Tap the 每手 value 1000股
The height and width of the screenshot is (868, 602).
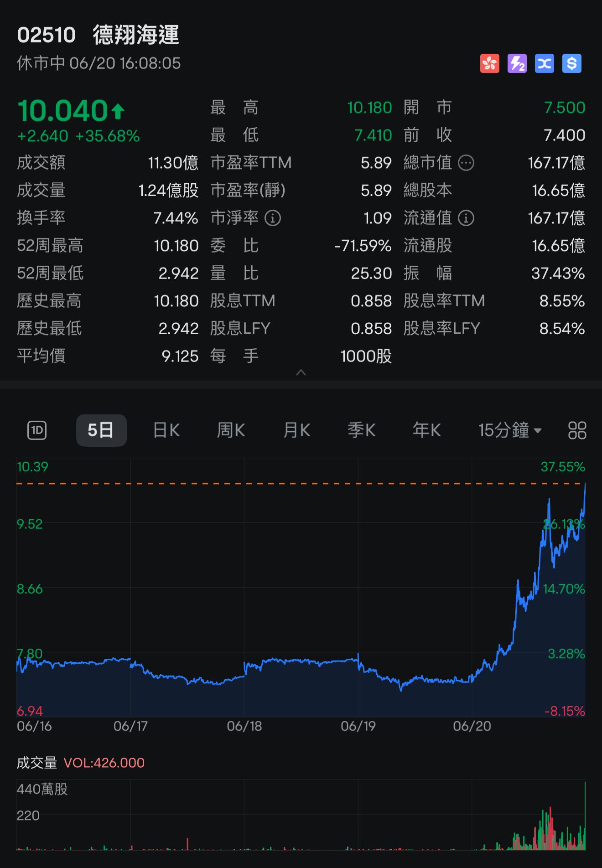(x=366, y=356)
